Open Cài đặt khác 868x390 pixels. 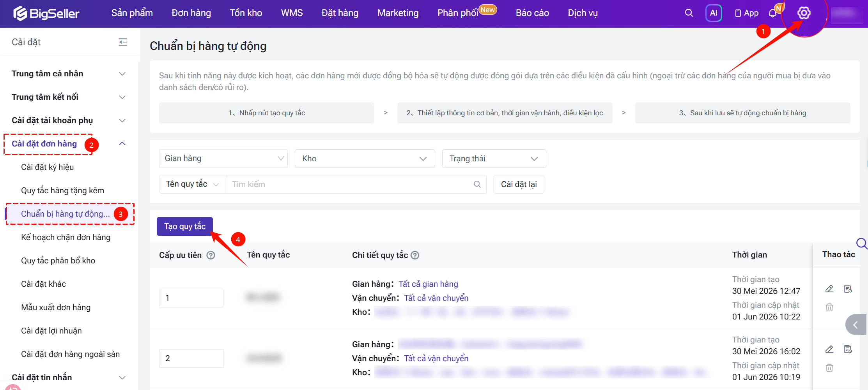(x=44, y=284)
